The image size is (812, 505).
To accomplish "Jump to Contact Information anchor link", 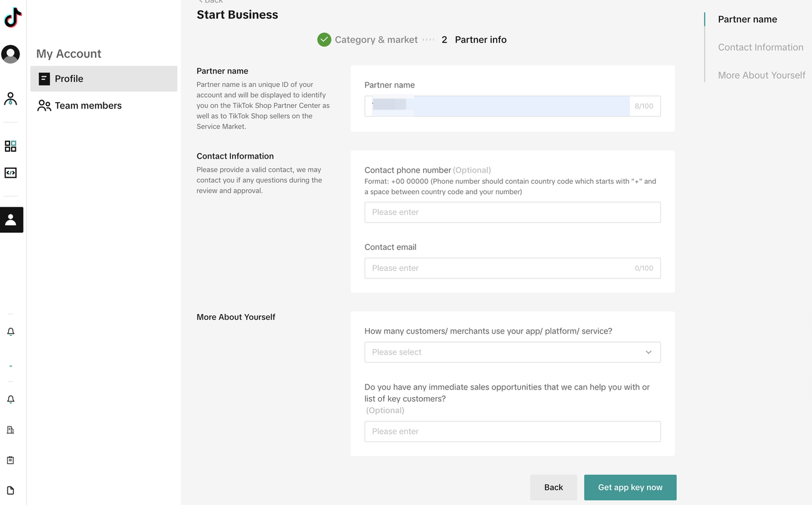I will (761, 47).
